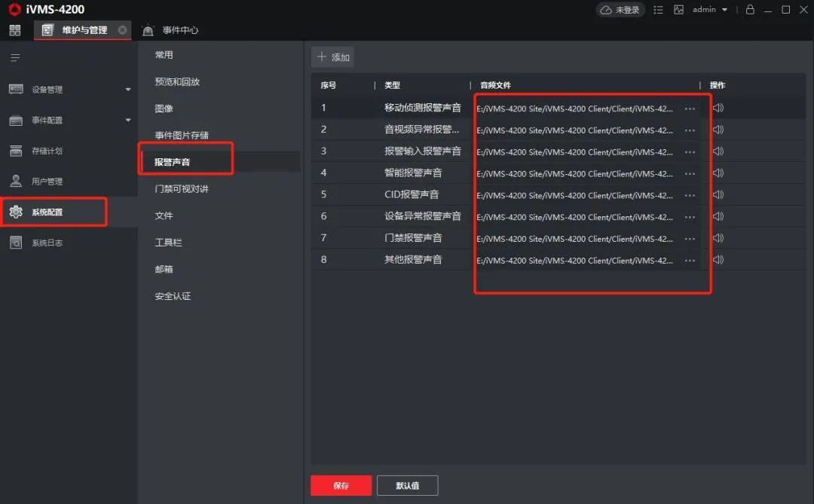Click the lock screen padlock icon
The image size is (814, 504).
(750, 10)
